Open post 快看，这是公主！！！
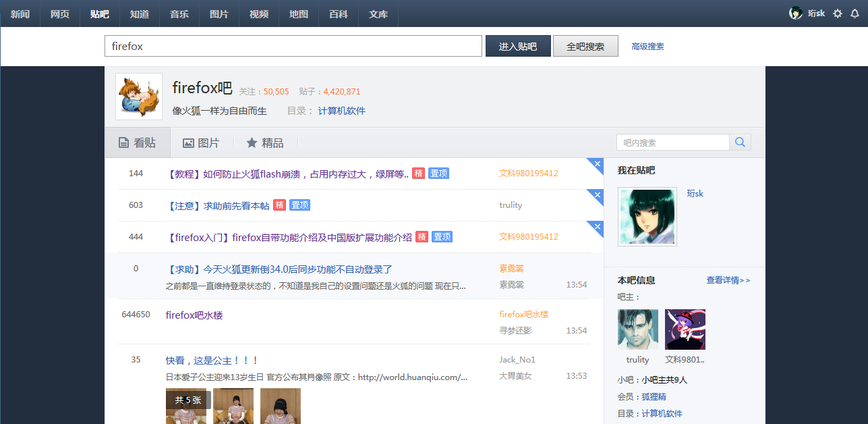This screenshot has width=868, height=424. (212, 361)
